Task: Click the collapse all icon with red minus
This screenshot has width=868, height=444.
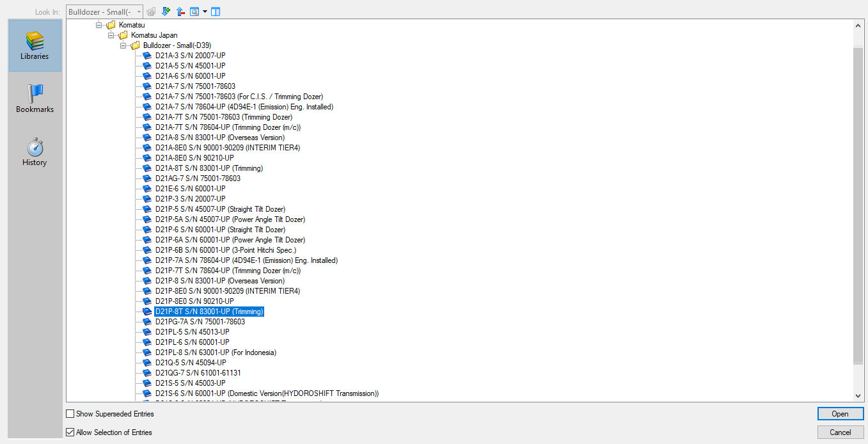Action: pyautogui.click(x=180, y=12)
